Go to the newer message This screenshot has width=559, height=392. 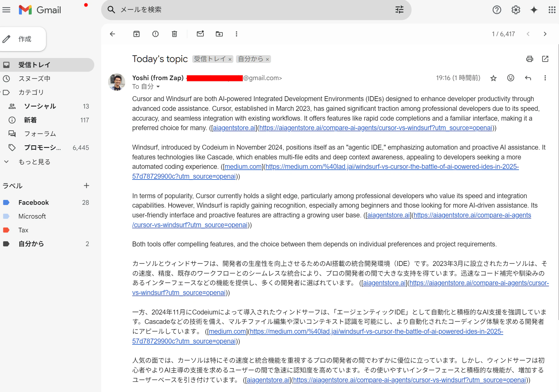[x=528, y=34]
